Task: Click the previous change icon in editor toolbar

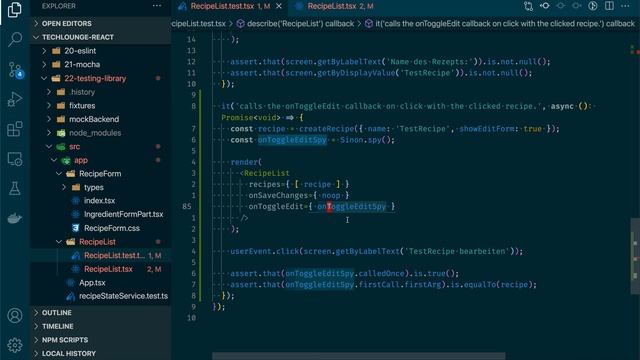Action: (x=561, y=6)
